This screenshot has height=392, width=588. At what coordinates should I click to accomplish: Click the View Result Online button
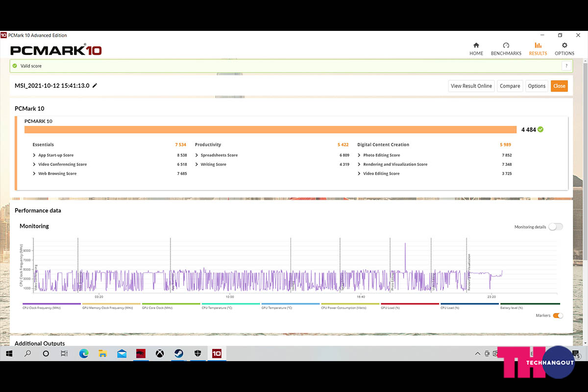471,86
